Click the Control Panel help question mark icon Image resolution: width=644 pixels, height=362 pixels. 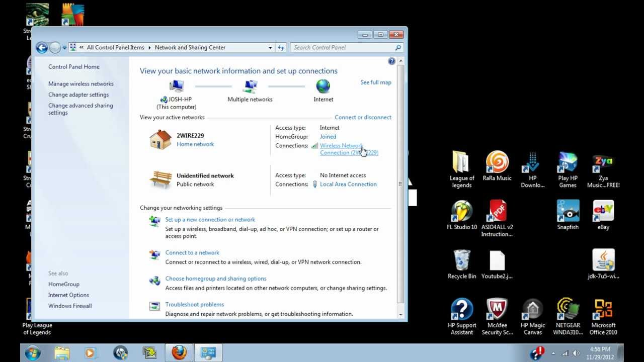click(391, 61)
